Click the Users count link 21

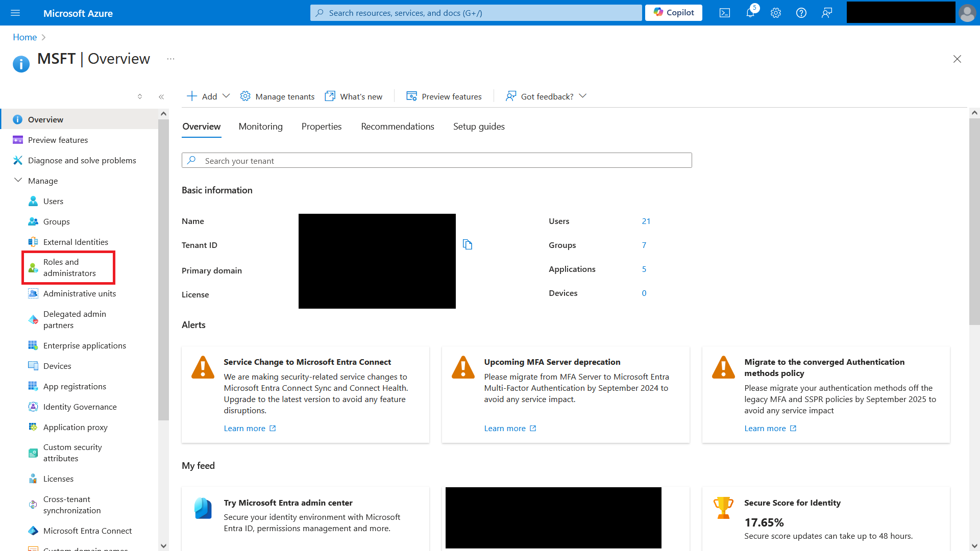click(x=646, y=221)
